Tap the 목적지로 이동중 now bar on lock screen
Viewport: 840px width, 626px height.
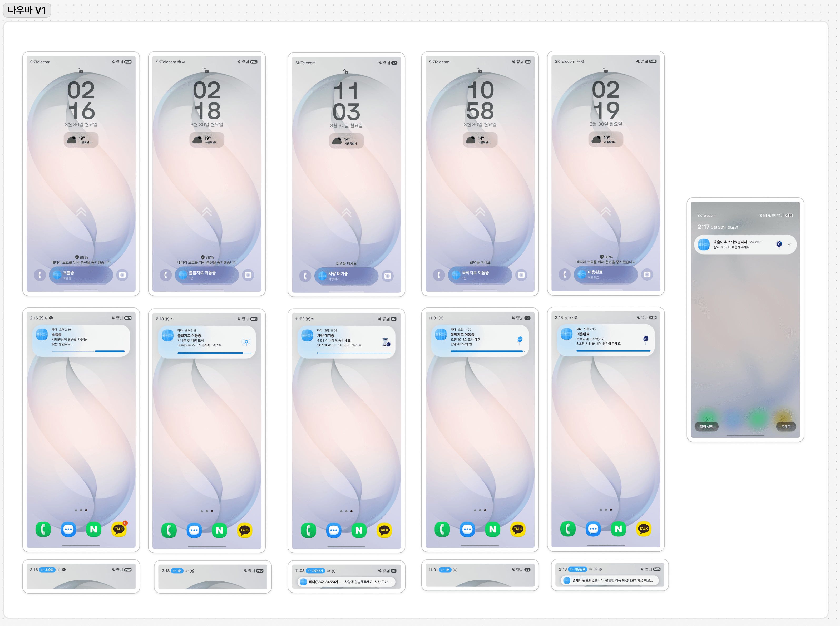pyautogui.click(x=480, y=275)
